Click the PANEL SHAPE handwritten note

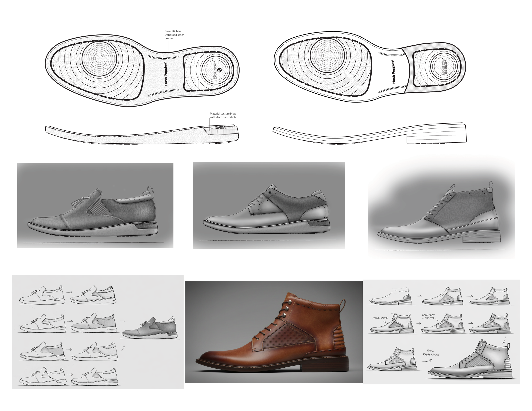(x=380, y=318)
